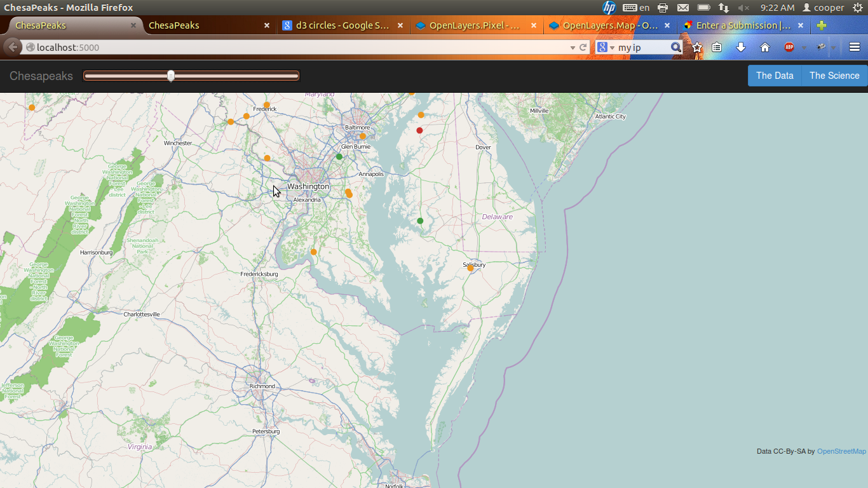The height and width of the screenshot is (488, 868).
Task: Click the Petersburg label on the map
Action: point(266,431)
